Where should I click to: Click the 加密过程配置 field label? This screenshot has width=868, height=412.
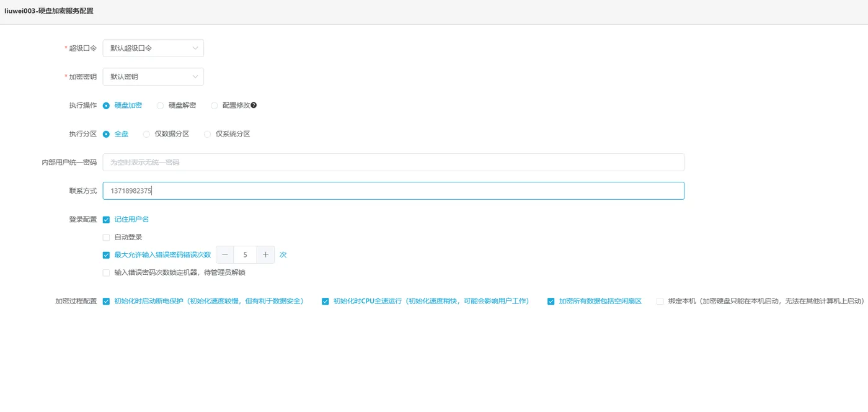pos(76,301)
